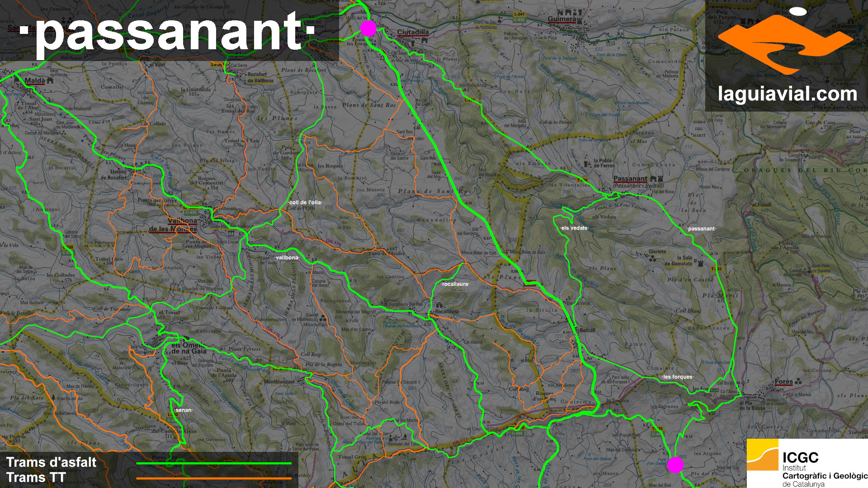The height and width of the screenshot is (488, 868).
Task: Click the orange Trams TT legend line
Action: [213, 478]
